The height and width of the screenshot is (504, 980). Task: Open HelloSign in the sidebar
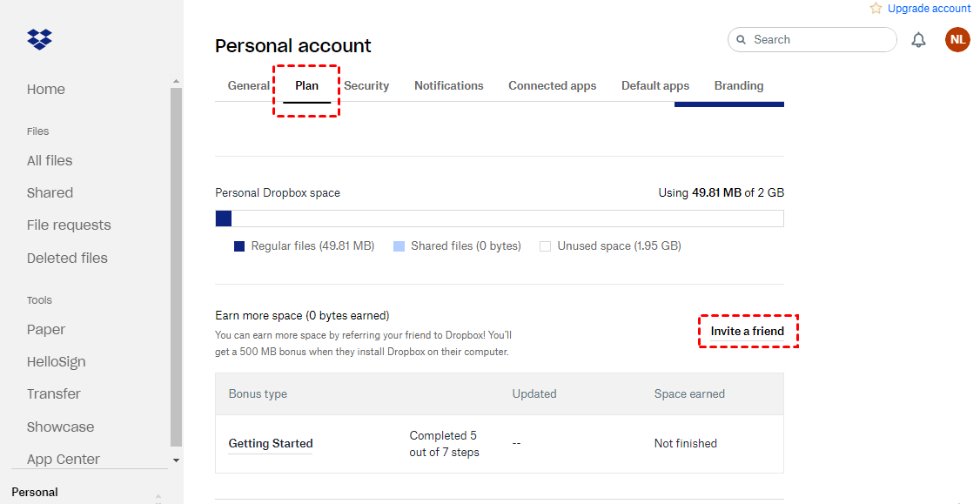click(57, 362)
